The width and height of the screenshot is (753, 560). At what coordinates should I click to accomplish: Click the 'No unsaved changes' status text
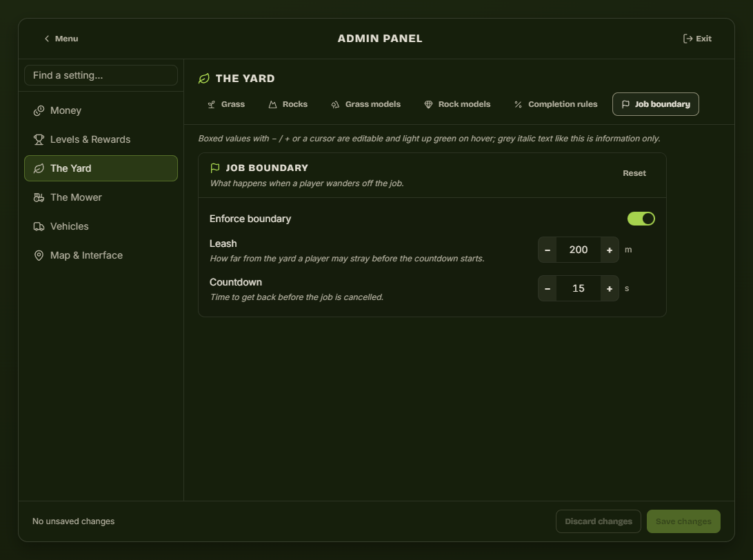coord(74,521)
